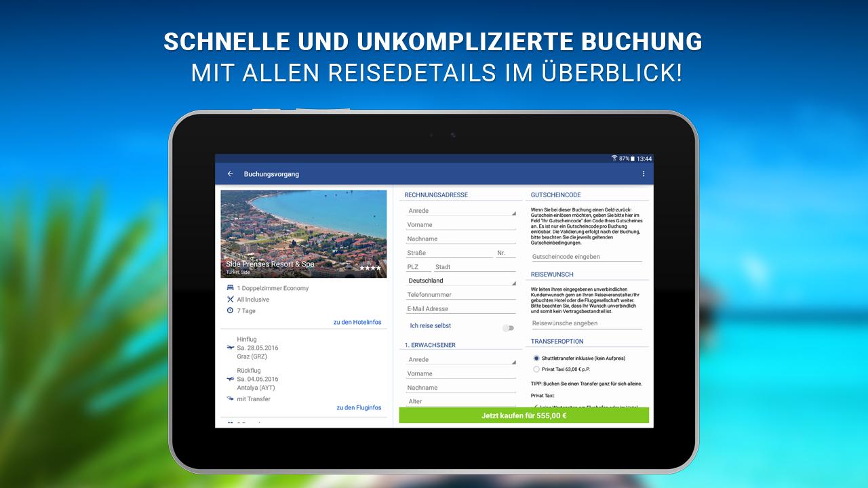This screenshot has height=488, width=868.
Task: Click the clock icon beside 7 Tage
Action: click(x=231, y=310)
